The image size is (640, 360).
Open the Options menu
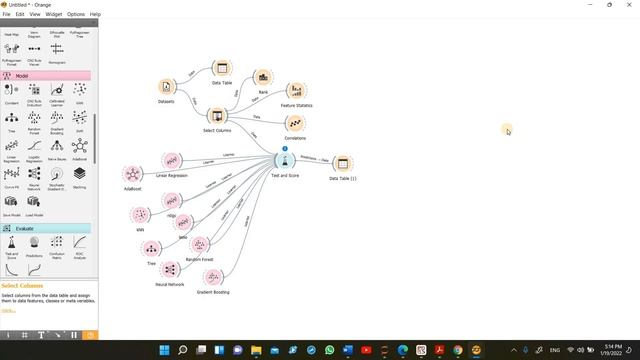[76, 14]
